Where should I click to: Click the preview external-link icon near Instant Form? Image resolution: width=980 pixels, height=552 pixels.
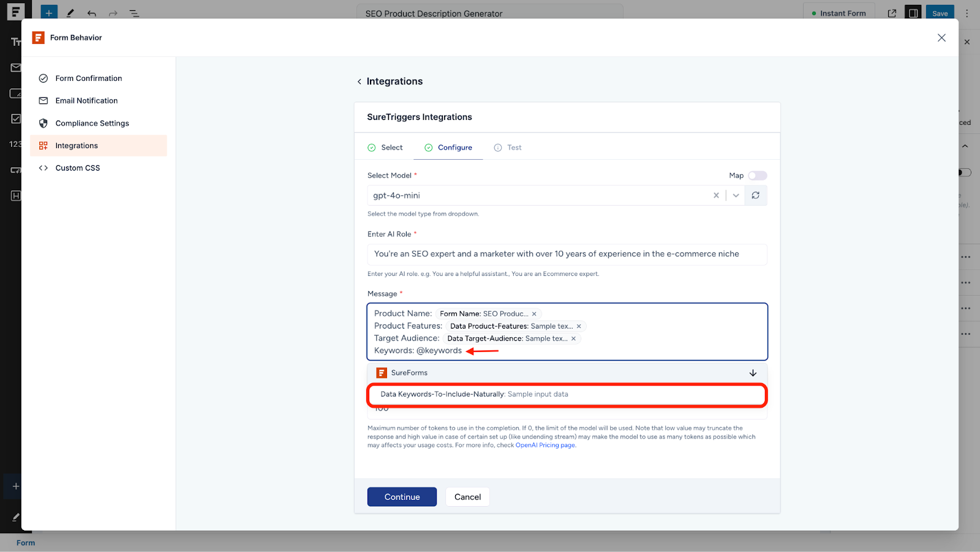pos(892,12)
